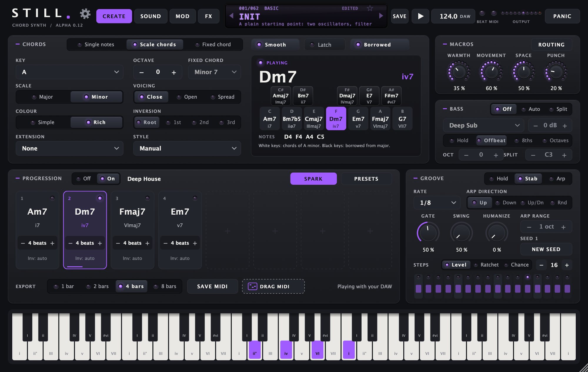Go to previous preset with left arrow

coord(231,16)
